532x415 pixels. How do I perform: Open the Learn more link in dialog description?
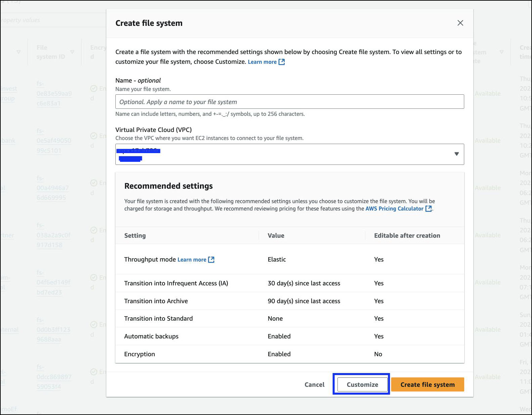[262, 62]
